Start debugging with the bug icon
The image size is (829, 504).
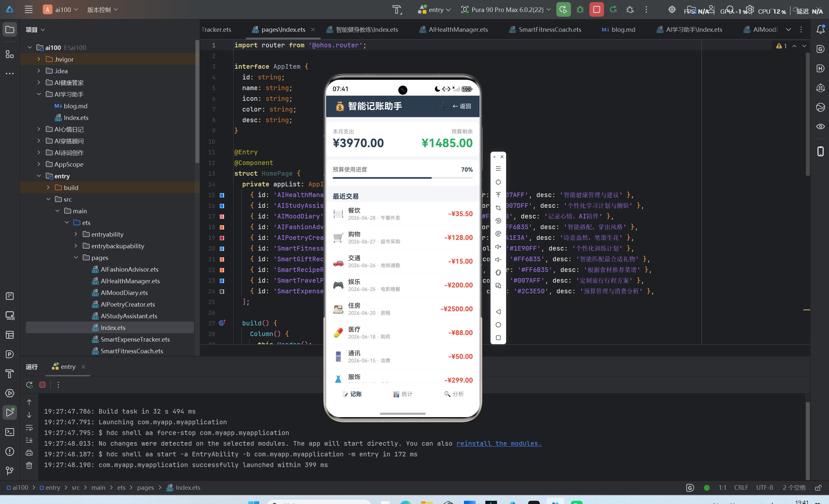(x=580, y=10)
